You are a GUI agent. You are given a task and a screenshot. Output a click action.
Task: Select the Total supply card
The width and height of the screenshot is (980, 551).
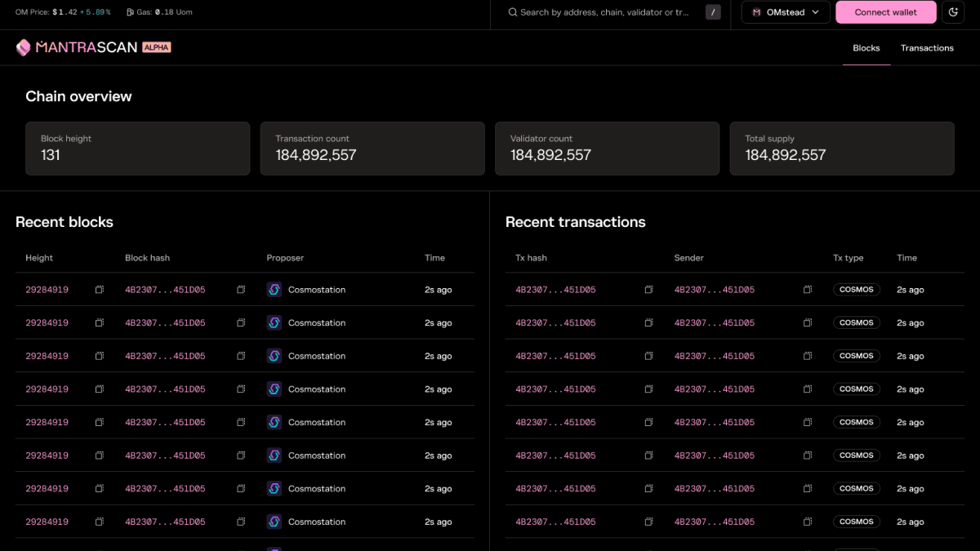pyautogui.click(x=842, y=149)
